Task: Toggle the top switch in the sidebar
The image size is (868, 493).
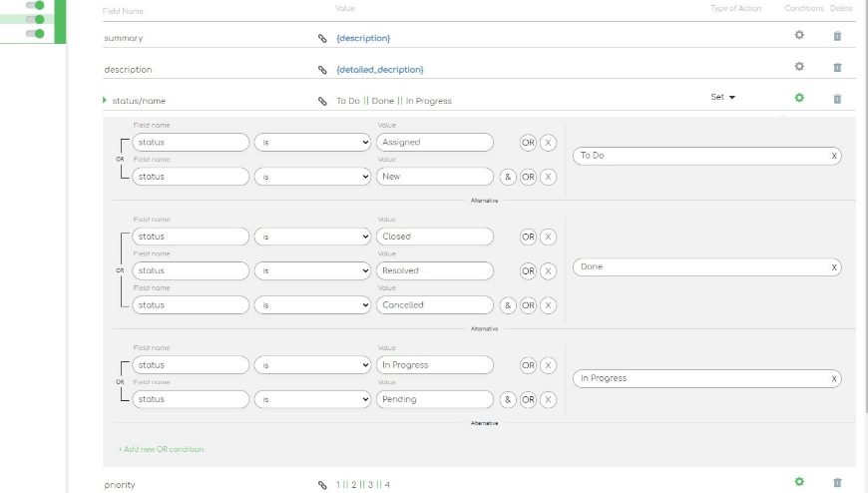Action: pyautogui.click(x=36, y=5)
